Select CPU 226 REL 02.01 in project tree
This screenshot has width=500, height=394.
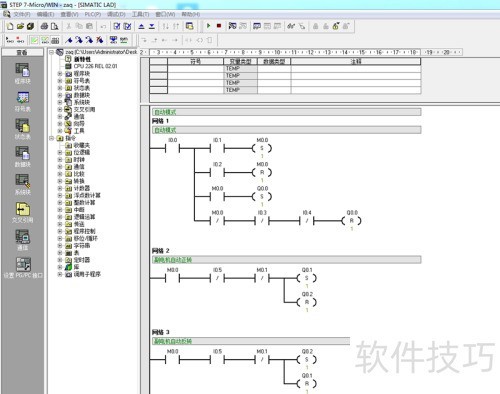point(95,66)
